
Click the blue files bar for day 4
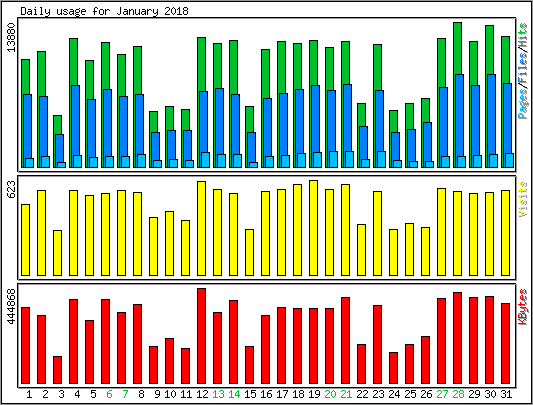click(75, 120)
